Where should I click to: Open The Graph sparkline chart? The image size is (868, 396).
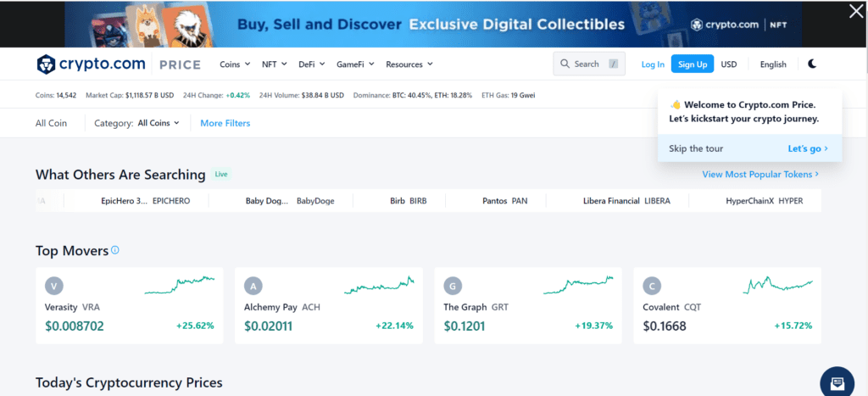[578, 285]
